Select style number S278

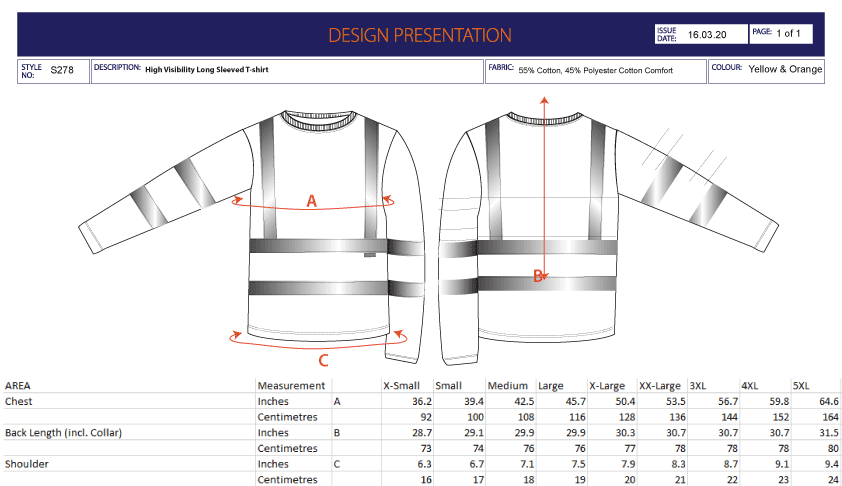tap(62, 70)
